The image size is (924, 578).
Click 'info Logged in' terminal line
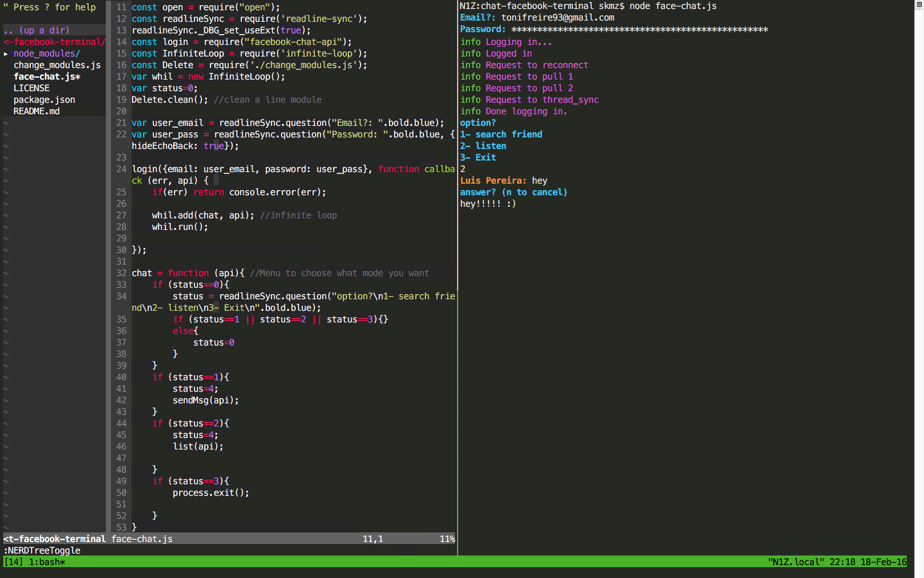(x=496, y=53)
